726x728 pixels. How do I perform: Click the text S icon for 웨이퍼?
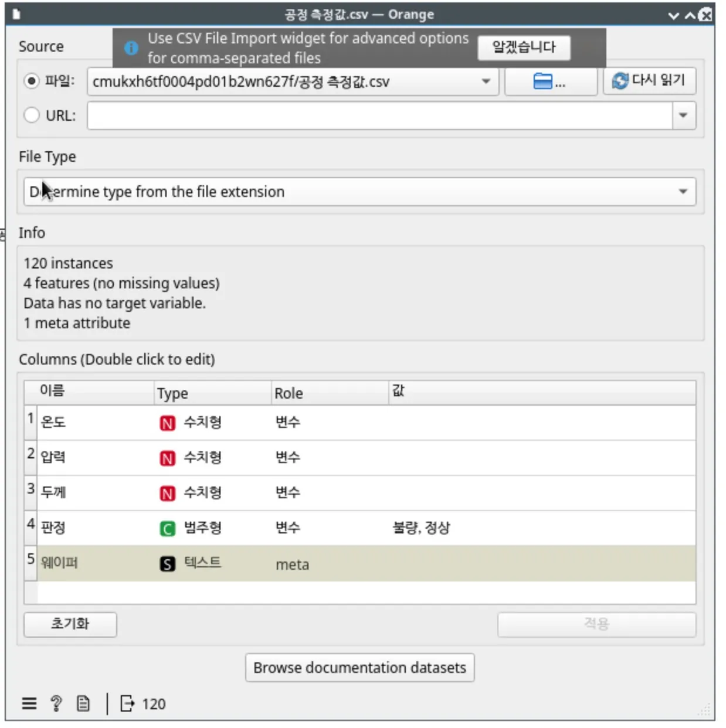click(x=167, y=564)
